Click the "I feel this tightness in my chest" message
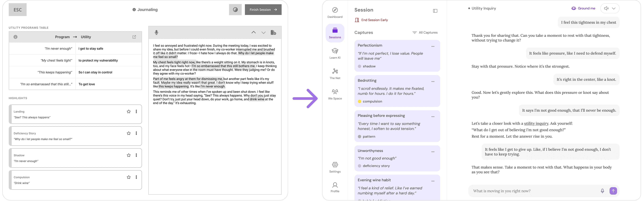The image size is (644, 201). (588, 22)
